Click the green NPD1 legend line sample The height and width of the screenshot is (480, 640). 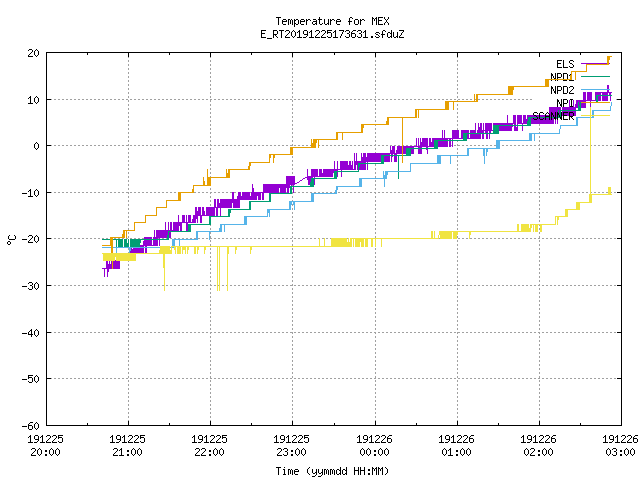tap(595, 76)
